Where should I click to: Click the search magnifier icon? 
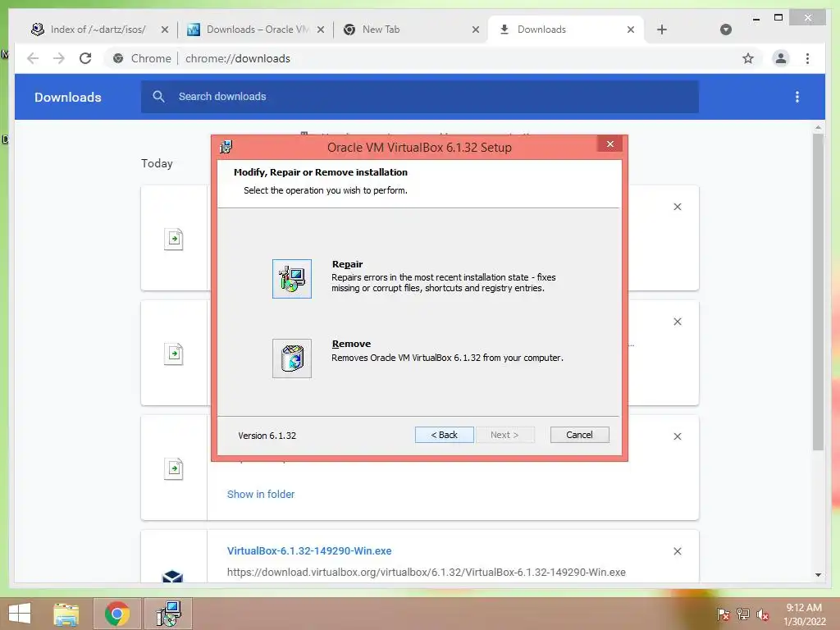click(158, 97)
